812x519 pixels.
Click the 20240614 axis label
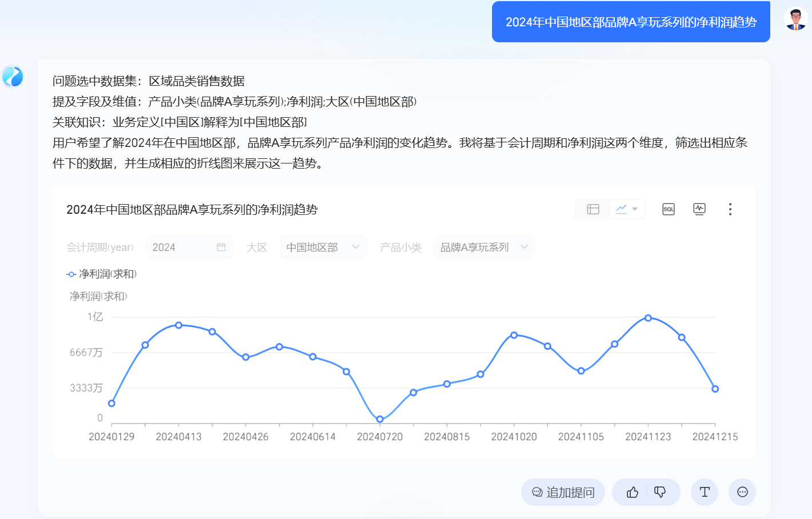click(x=313, y=437)
